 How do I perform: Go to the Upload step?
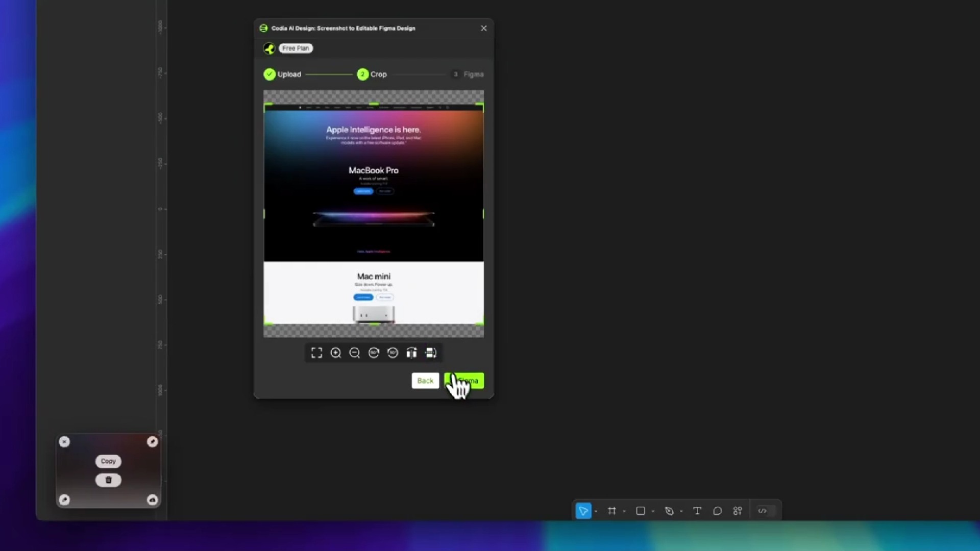[x=282, y=74]
